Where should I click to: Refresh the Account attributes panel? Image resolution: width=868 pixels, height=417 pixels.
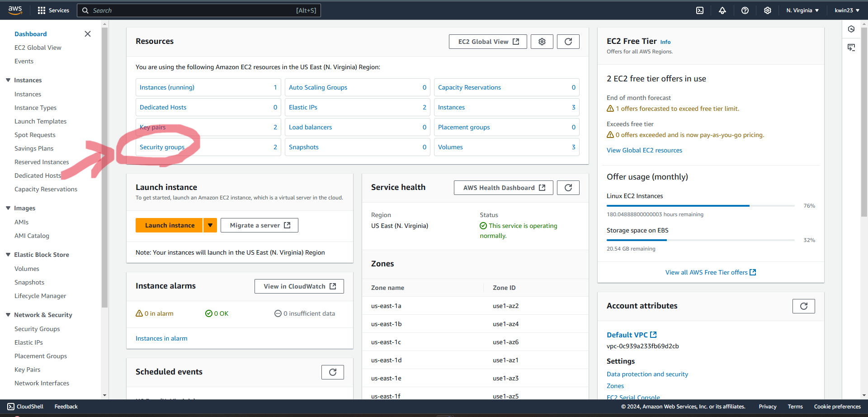click(x=804, y=306)
